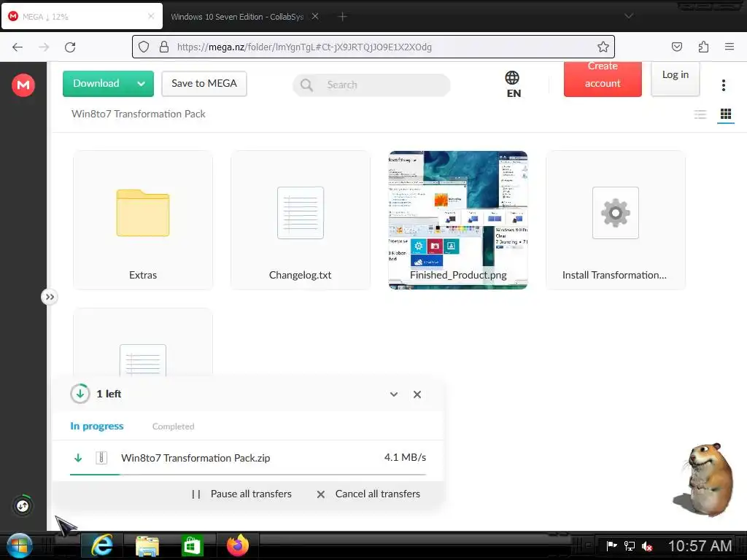
Task: Click Win8to7 Transformation Pack breadcrumb
Action: (138, 114)
